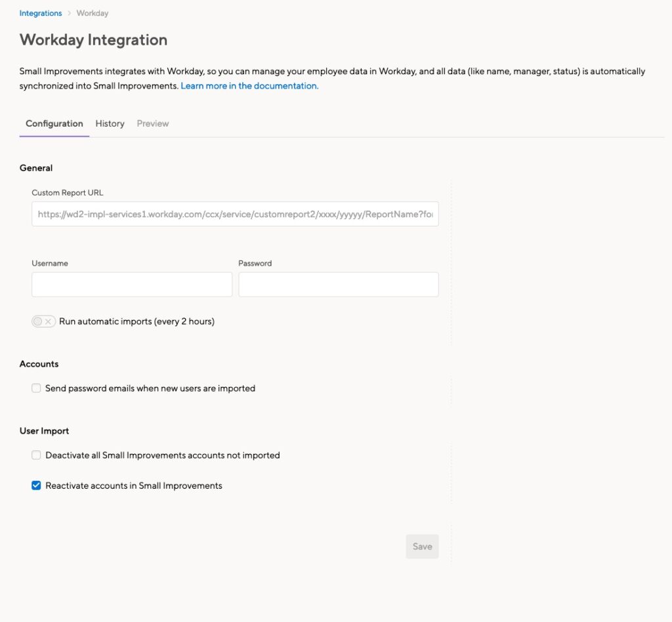Click the 'Run automatic imports (every 2 hours)' label
This screenshot has width=672, height=622.
tap(136, 321)
